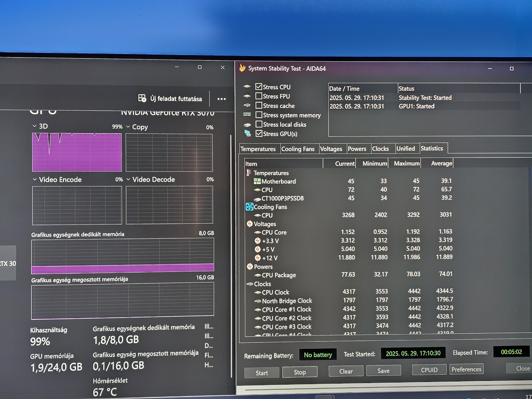This screenshot has width=532, height=399.
Task: Click the icon beside CPU Clock row
Action: [258, 293]
